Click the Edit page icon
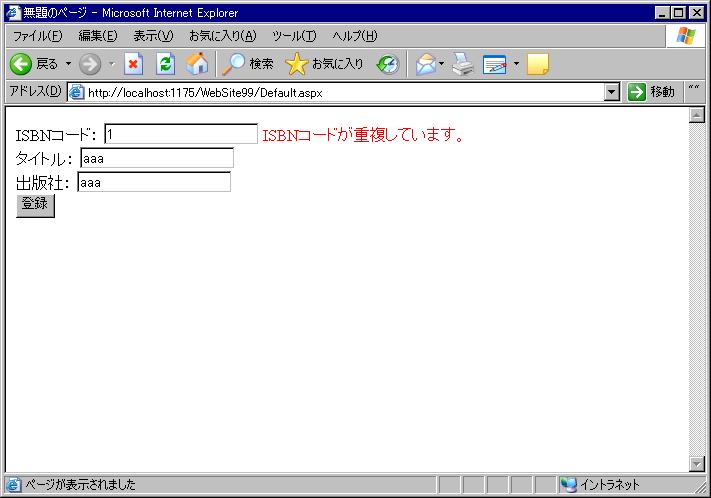711x498 pixels. click(x=495, y=64)
